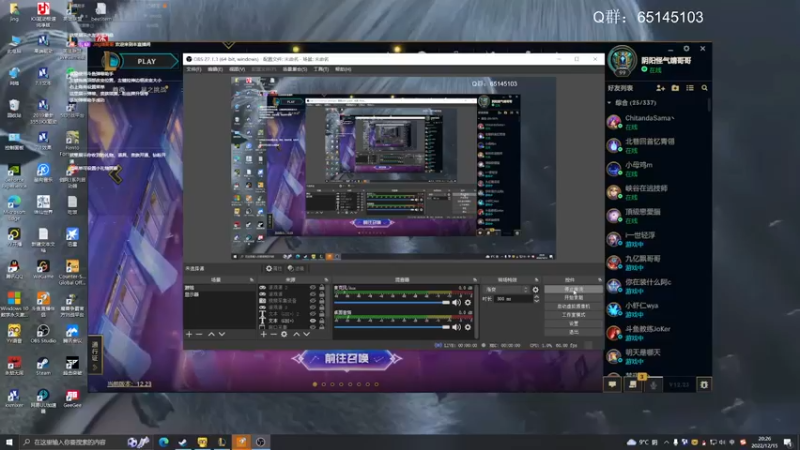Click the PLAY button in League client
The image size is (800, 450).
(x=146, y=61)
